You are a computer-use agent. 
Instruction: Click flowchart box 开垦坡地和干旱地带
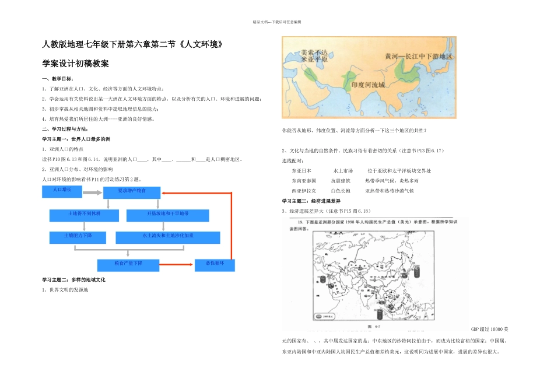168,216
